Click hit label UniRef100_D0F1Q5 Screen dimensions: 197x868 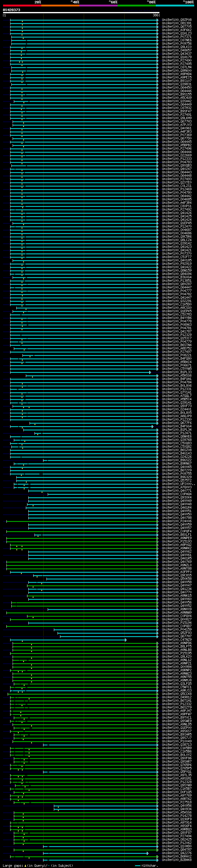(x=177, y=792)
